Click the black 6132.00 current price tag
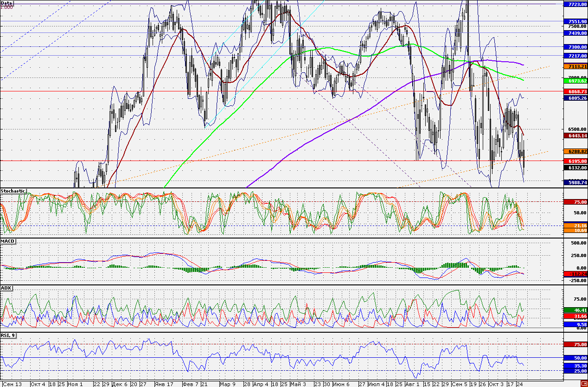The height and width of the screenshot is (387, 588). point(575,168)
